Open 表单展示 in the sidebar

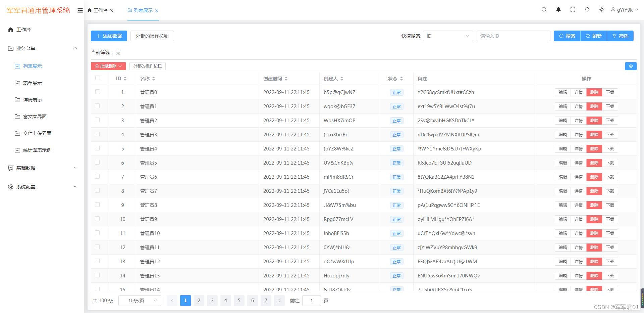pyautogui.click(x=42, y=83)
